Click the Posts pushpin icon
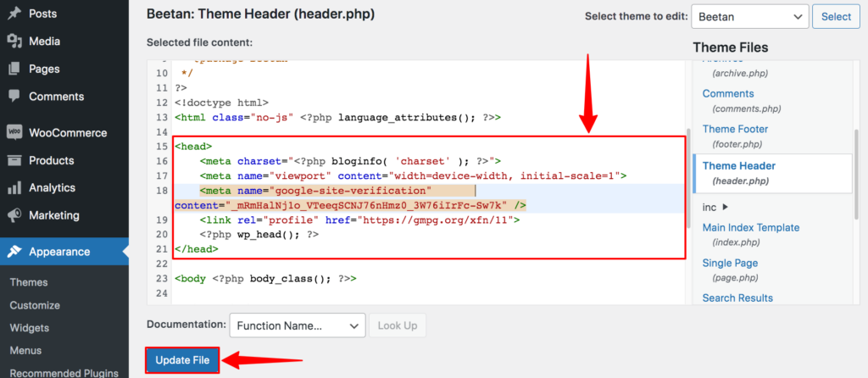 (x=14, y=14)
